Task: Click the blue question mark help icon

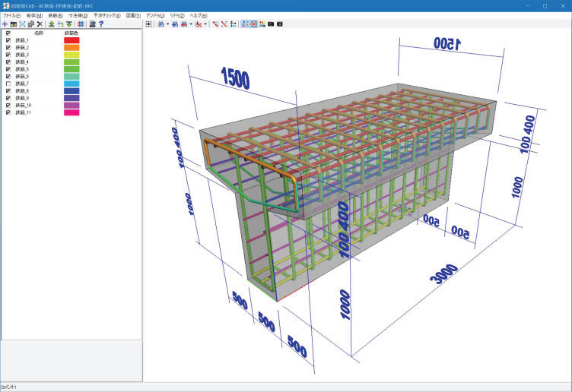Action: (101, 24)
